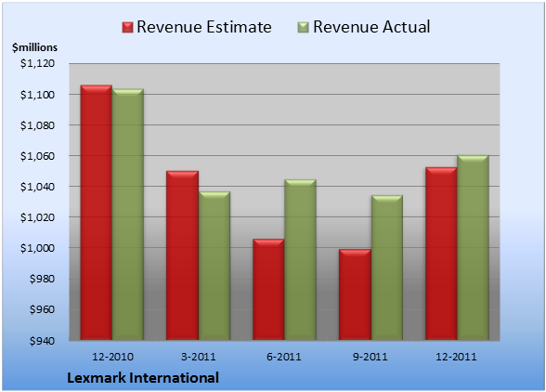Image resolution: width=546 pixels, height=392 pixels.
Task: Click the $980 axis label
Action: coord(42,279)
